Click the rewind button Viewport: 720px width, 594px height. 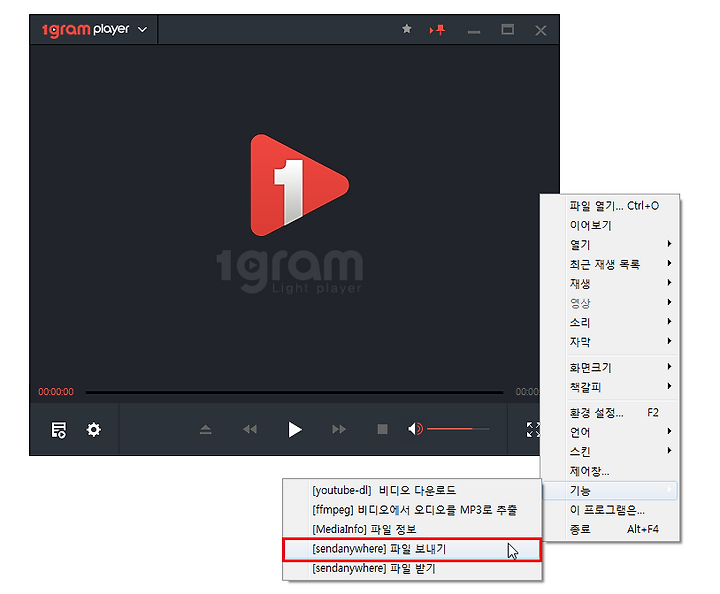(x=250, y=429)
